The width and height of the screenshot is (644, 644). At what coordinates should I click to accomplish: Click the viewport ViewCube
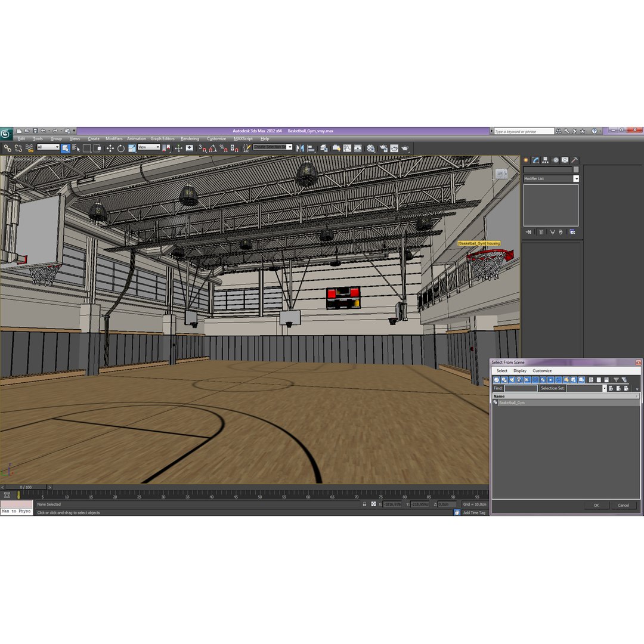[501, 174]
